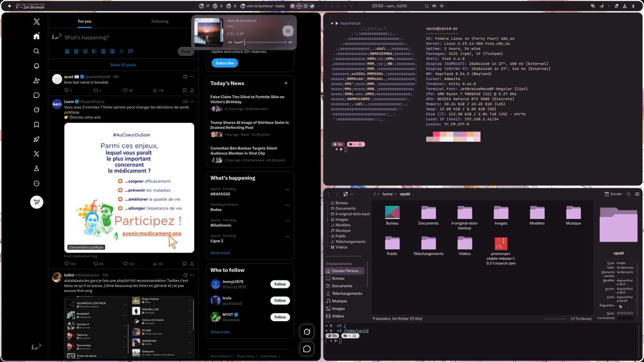Click the round compose post button

click(36, 202)
